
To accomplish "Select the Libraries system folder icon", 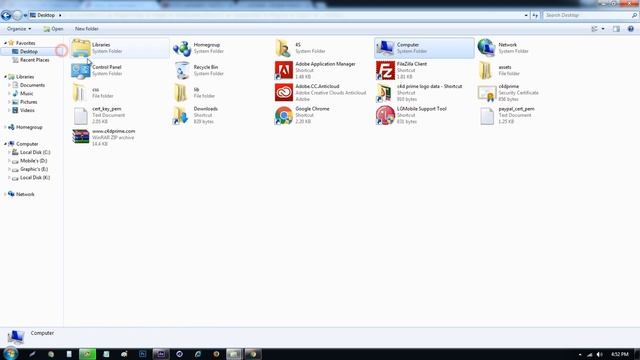I will (80, 48).
